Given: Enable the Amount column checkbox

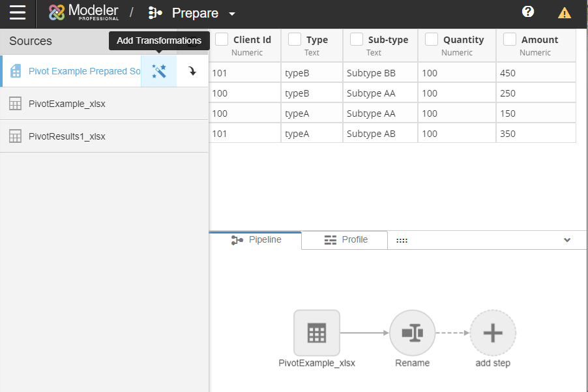Looking at the screenshot, I should (x=510, y=39).
